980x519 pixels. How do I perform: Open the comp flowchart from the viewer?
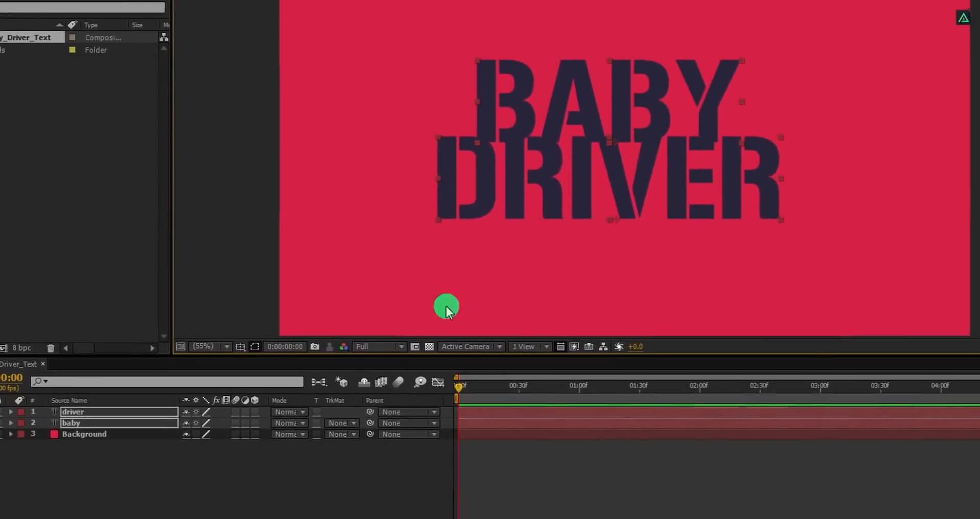click(603, 347)
